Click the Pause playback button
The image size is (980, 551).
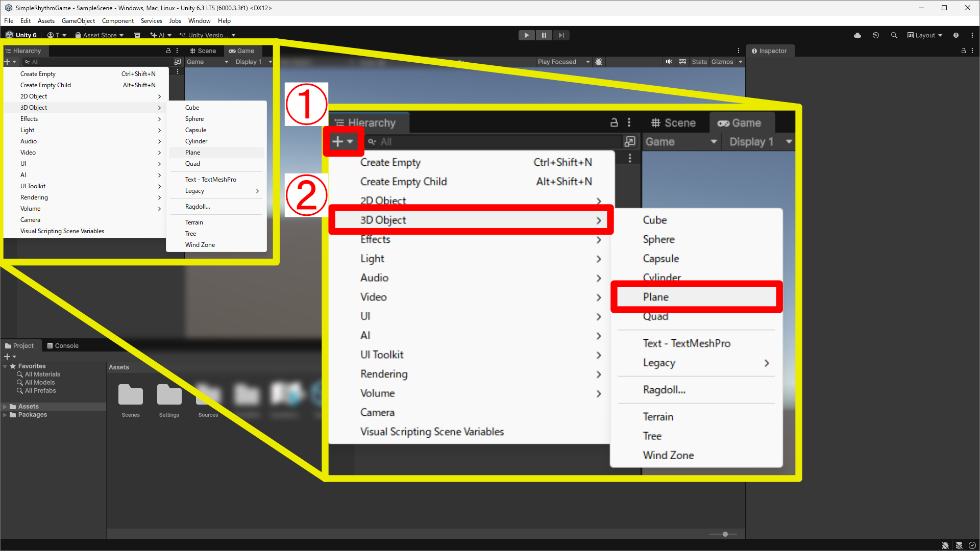544,35
